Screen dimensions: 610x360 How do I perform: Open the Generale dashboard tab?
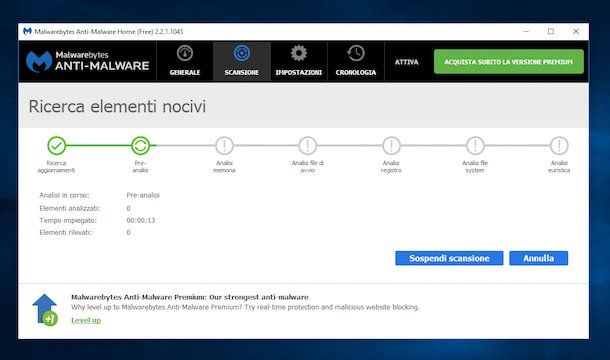click(x=185, y=61)
